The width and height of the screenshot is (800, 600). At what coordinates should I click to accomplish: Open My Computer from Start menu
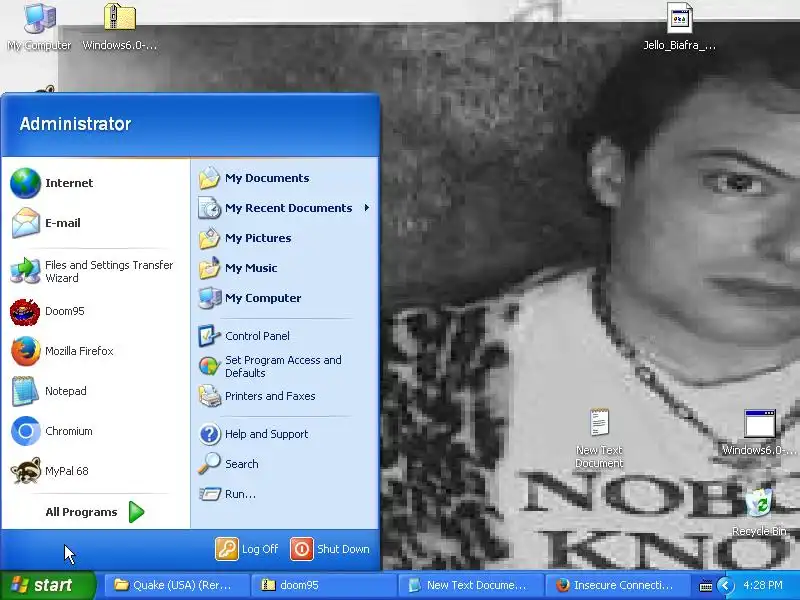[285, 298]
